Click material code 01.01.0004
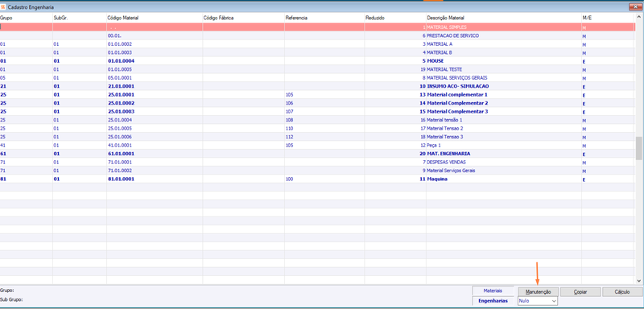Screen dimensions: 644x309 click(x=122, y=60)
